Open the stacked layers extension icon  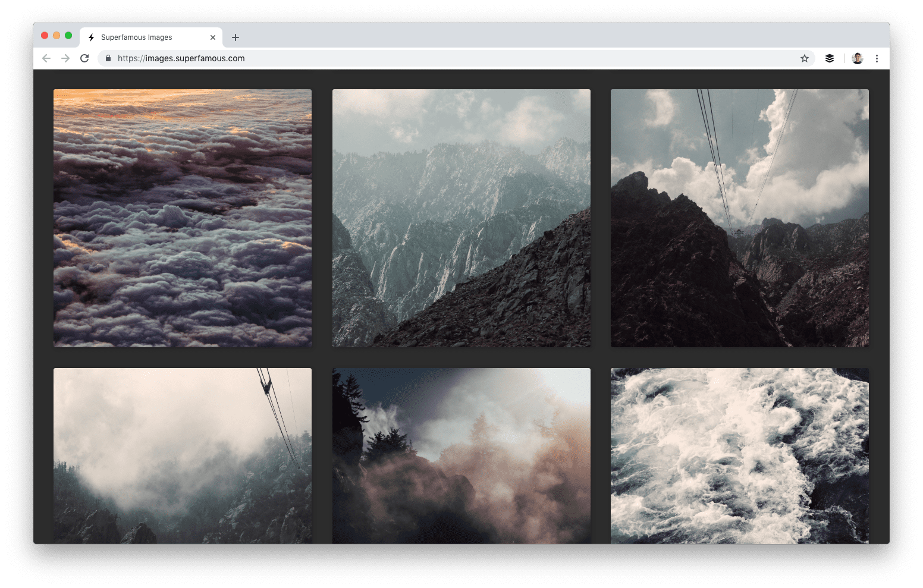coord(829,58)
